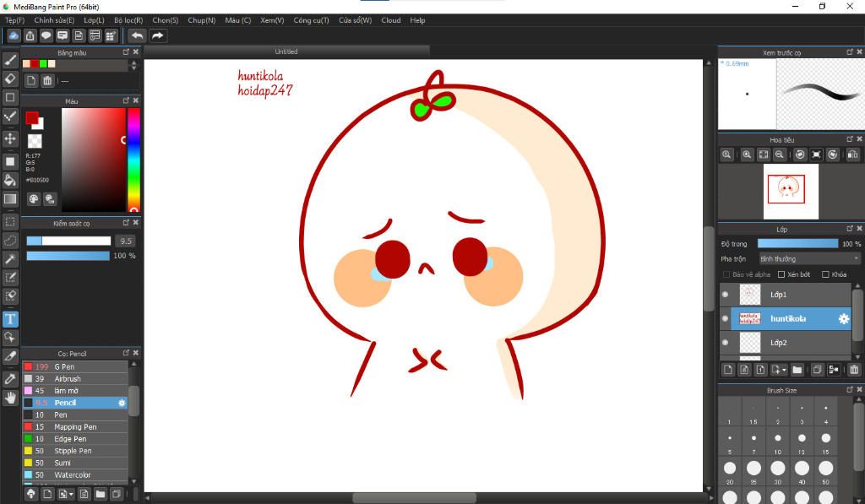The image size is (865, 504).
Task: Select the Watercolor brush
Action: [75, 474]
